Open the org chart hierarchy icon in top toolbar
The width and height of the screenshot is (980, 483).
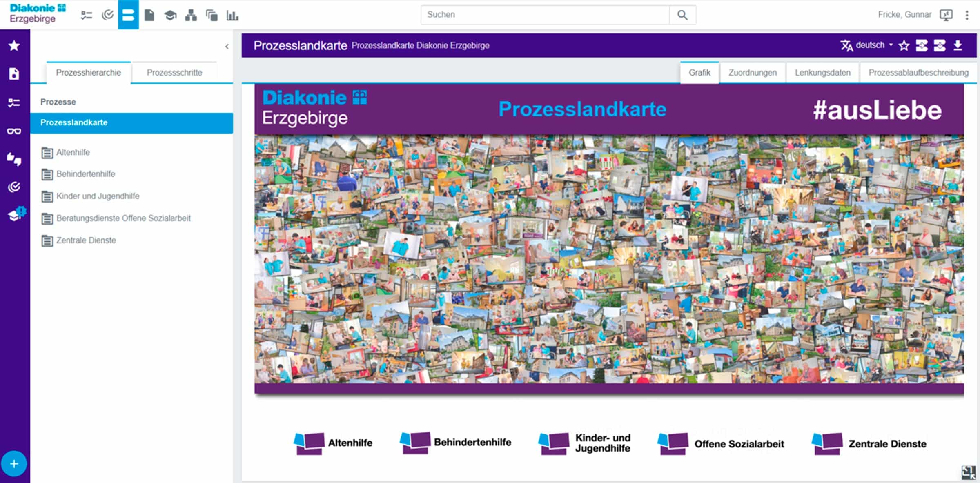pyautogui.click(x=191, y=15)
